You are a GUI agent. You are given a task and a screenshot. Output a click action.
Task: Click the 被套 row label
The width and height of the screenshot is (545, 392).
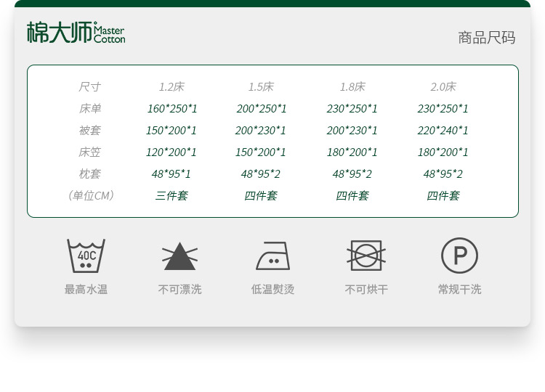pos(89,131)
